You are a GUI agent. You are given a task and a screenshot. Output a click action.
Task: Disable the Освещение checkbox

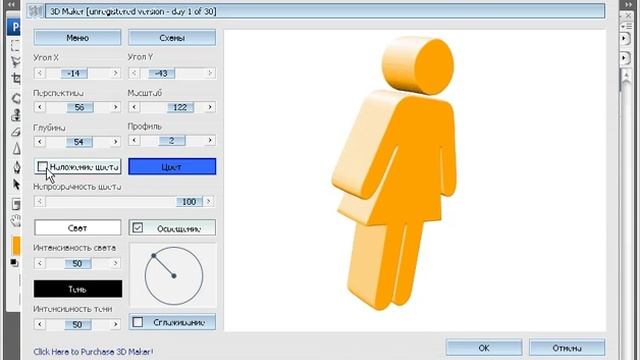tap(138, 228)
